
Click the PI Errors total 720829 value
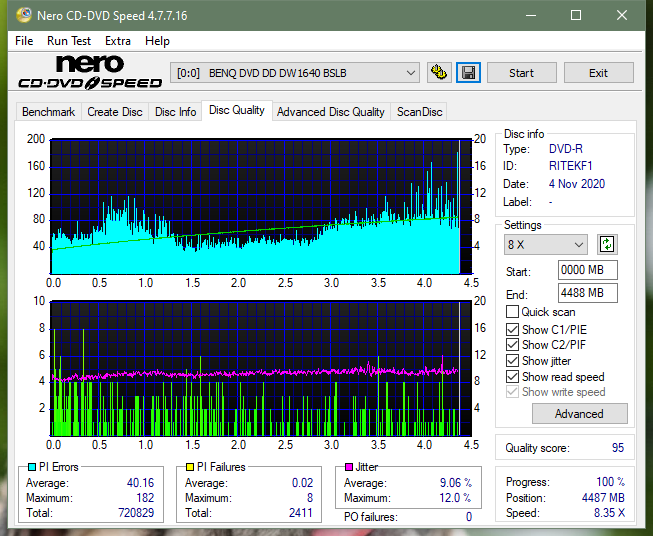tap(136, 512)
